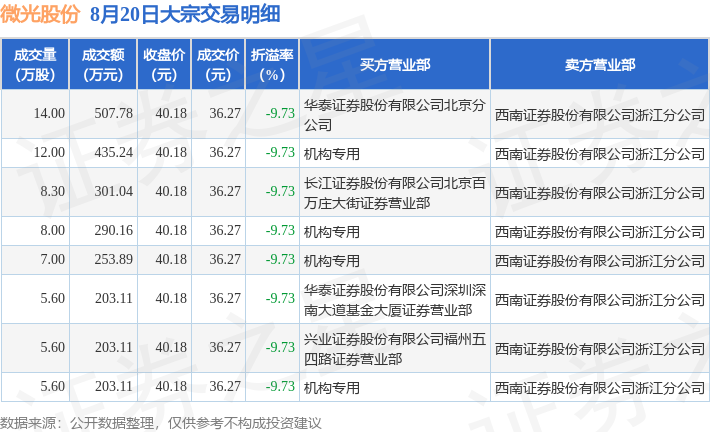Select buyer 华泰证券股份有限公司北京分公司

pos(394,115)
